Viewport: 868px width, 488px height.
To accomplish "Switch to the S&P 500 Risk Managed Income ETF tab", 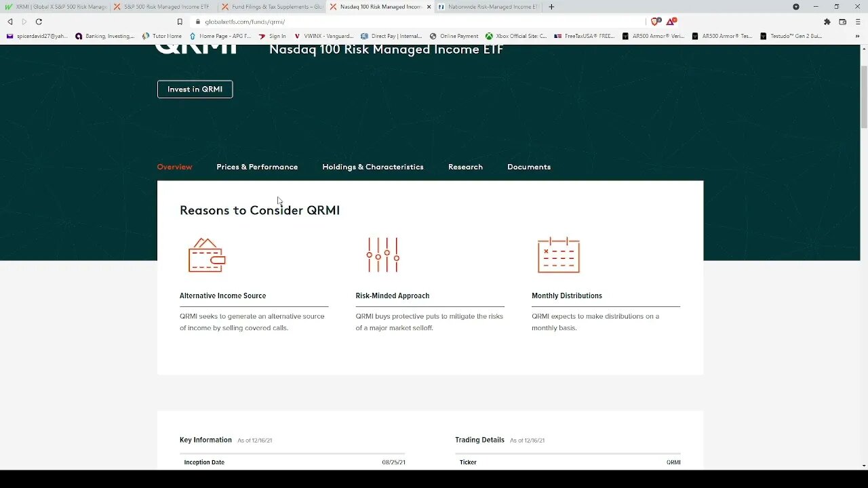I will pyautogui.click(x=163, y=7).
